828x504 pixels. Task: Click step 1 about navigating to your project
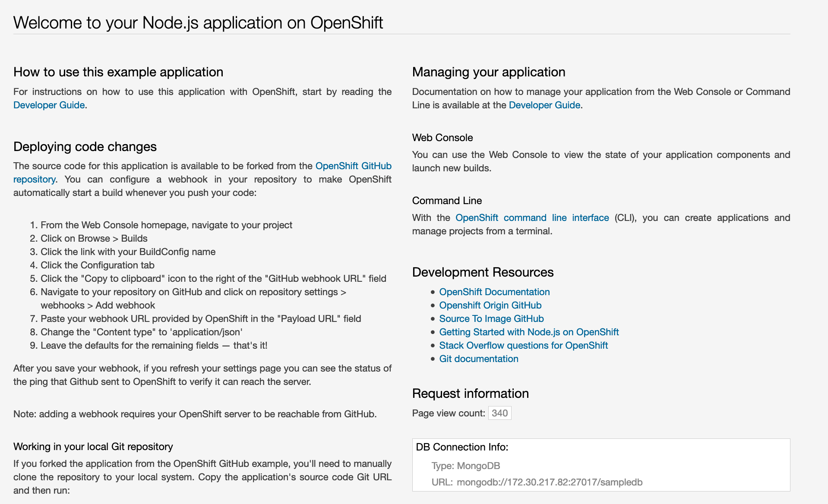click(x=166, y=225)
